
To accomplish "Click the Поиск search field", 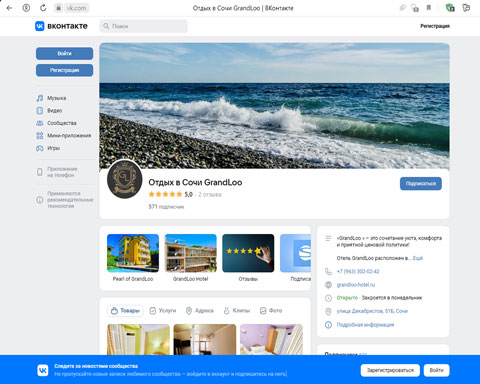I will pos(144,26).
